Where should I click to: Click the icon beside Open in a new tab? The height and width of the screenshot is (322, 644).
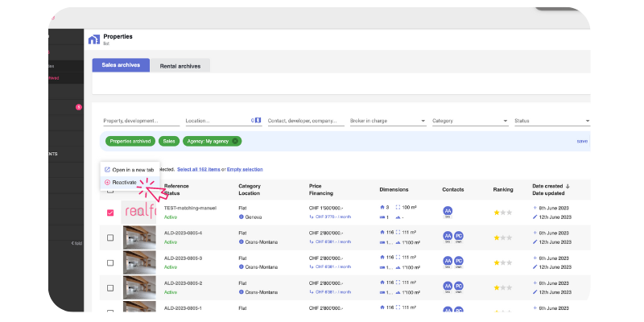107,170
